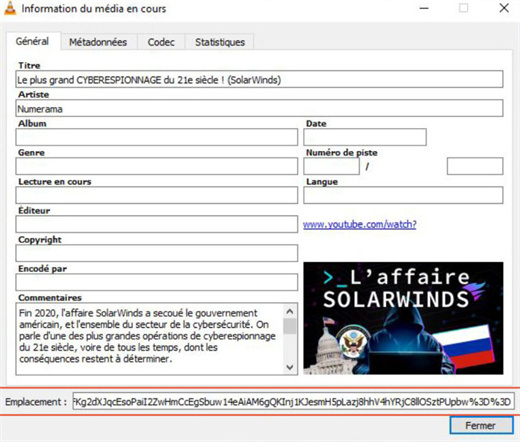520x442 pixels.
Task: Click the Langue input field
Action: (403, 195)
